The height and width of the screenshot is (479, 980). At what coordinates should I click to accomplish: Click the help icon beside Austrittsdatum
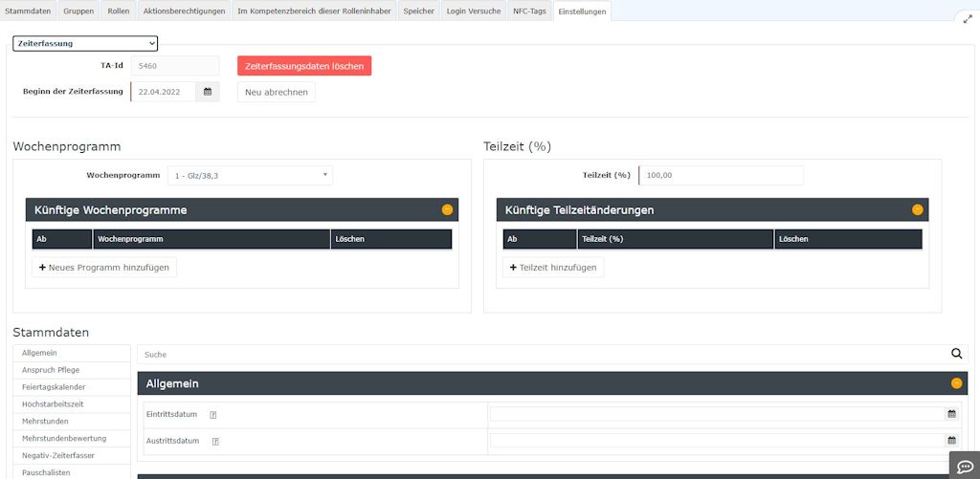(215, 442)
